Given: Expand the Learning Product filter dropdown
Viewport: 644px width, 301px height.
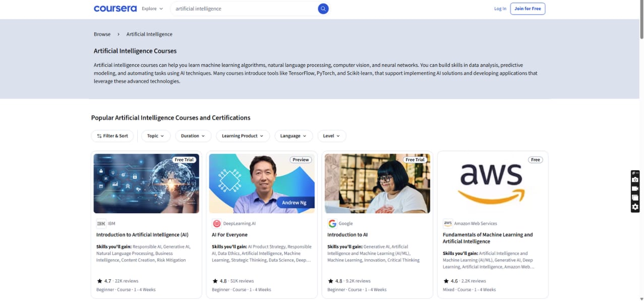Looking at the screenshot, I should [x=243, y=136].
